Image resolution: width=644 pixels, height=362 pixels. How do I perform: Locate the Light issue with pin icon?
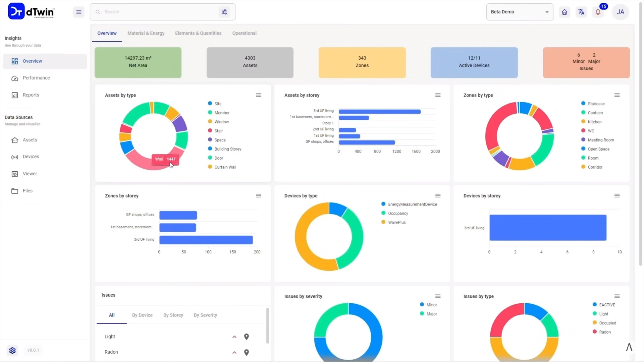click(x=247, y=337)
